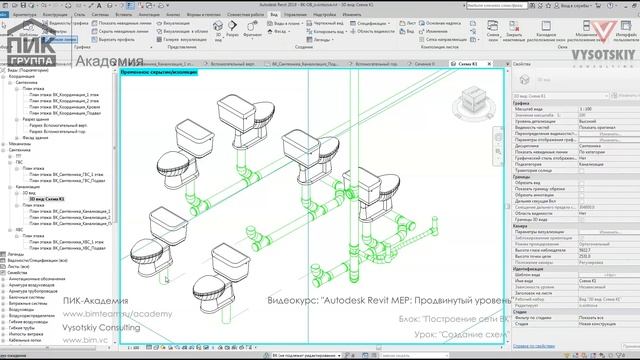Image resolution: width=640 pixels, height=360 pixels.
Task: Click the Лист sheet tool
Action: click(x=407, y=23)
